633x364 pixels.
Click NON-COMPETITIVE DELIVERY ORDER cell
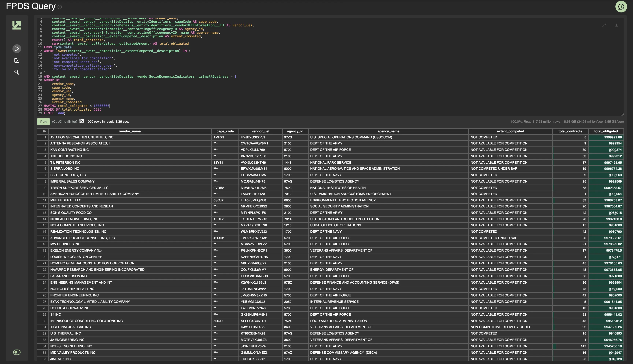click(x=510, y=327)
